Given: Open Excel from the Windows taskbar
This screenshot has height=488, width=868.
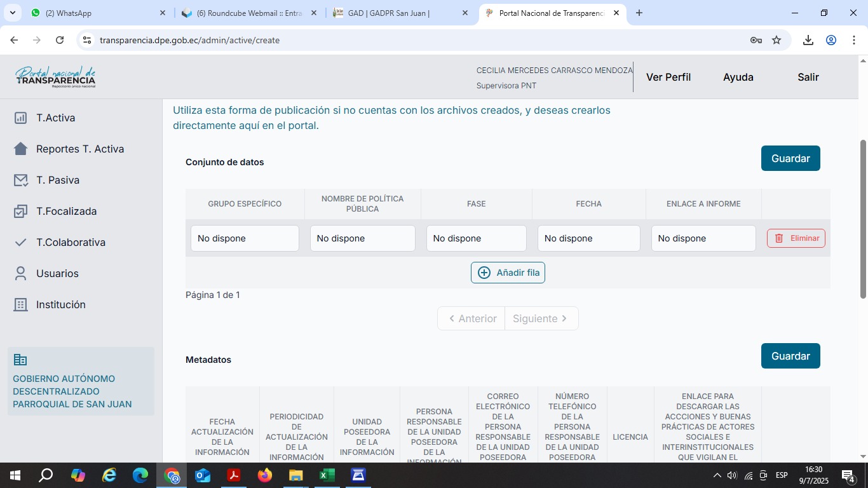Looking at the screenshot, I should click(x=327, y=475).
